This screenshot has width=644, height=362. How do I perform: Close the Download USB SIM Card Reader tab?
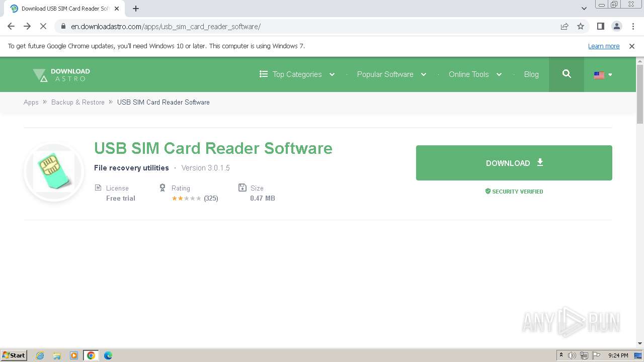117,9
